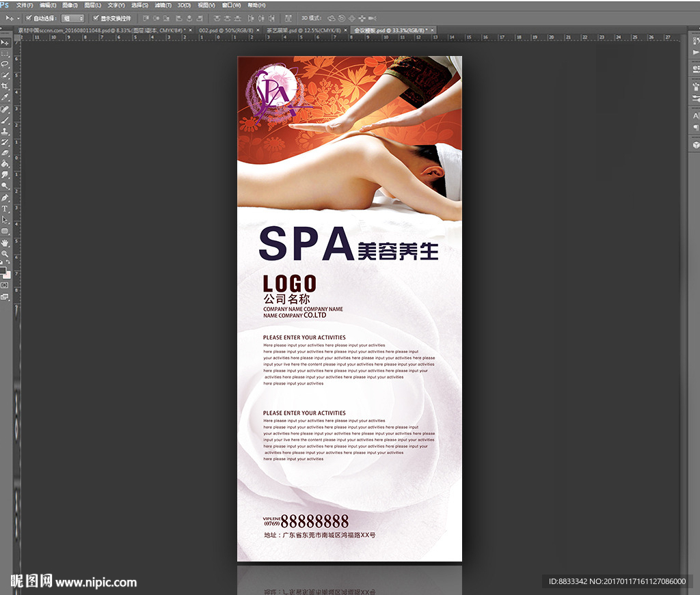Image resolution: width=700 pixels, height=595 pixels.
Task: Open the Character panel icon
Action: pyautogui.click(x=696, y=115)
